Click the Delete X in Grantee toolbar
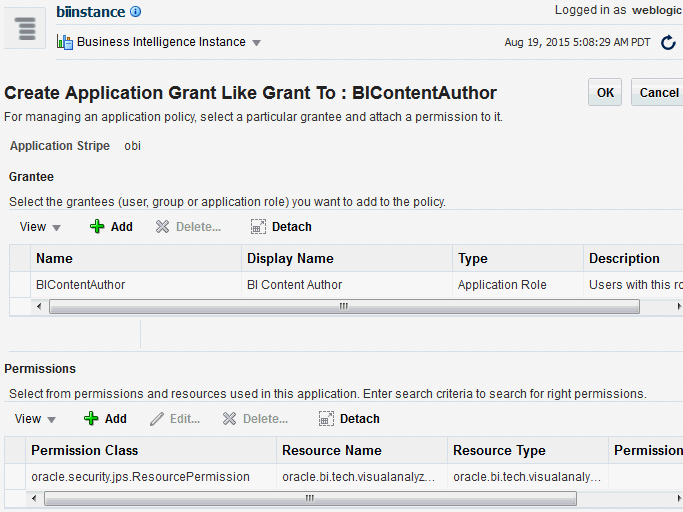The height and width of the screenshot is (512, 683). [189, 227]
